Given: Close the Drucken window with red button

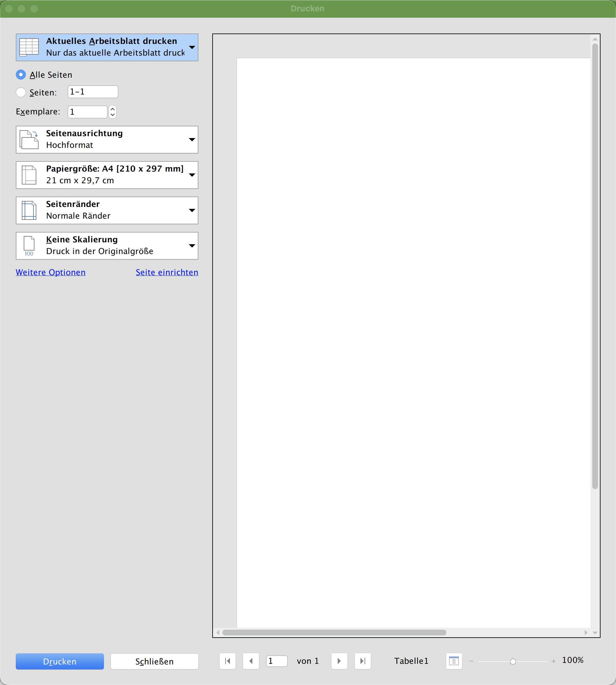Looking at the screenshot, I should (x=9, y=9).
